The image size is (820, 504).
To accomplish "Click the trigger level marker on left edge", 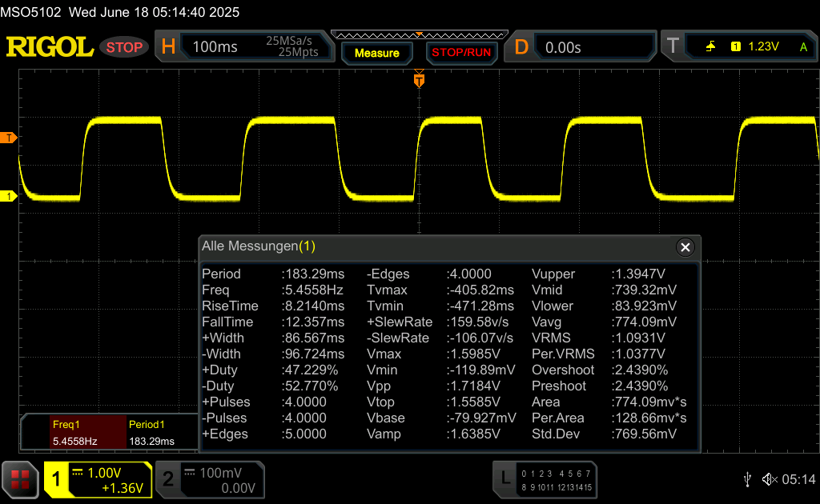I will tap(9, 138).
